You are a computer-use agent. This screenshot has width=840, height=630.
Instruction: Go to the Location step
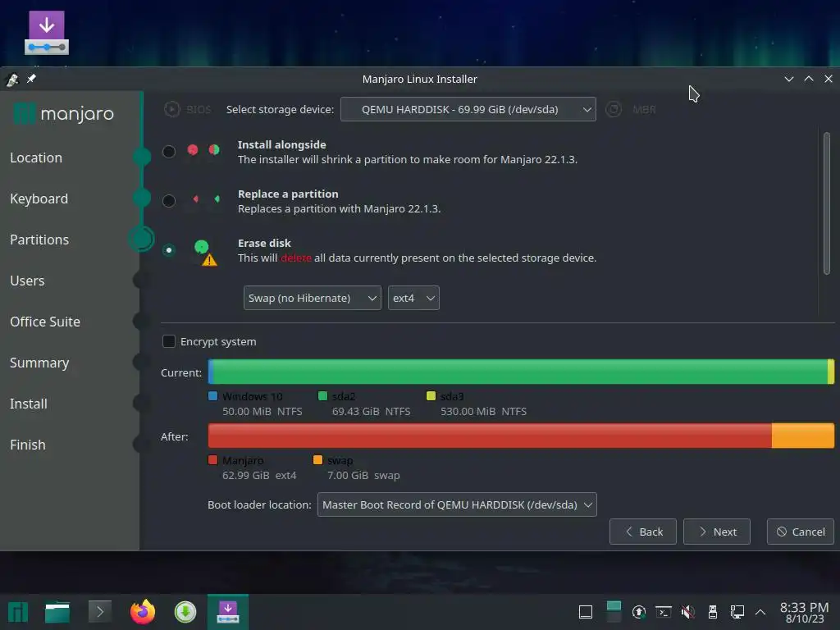36,157
